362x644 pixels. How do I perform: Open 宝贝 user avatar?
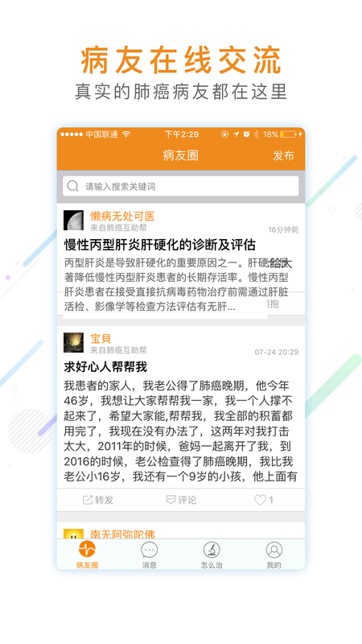[x=73, y=343]
